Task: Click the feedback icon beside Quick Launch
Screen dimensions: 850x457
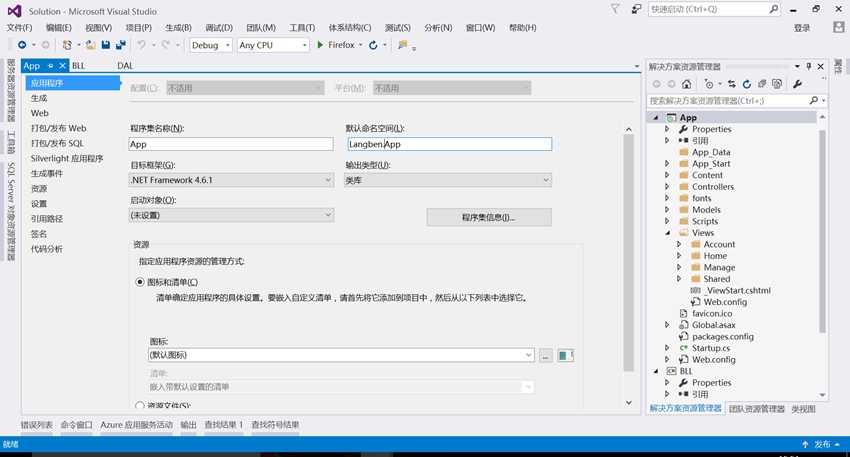Action: coord(636,9)
